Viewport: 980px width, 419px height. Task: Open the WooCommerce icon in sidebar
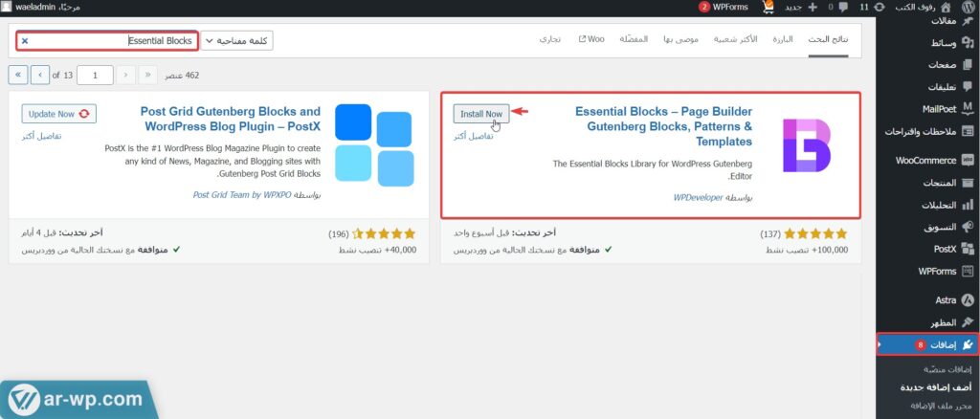click(968, 160)
